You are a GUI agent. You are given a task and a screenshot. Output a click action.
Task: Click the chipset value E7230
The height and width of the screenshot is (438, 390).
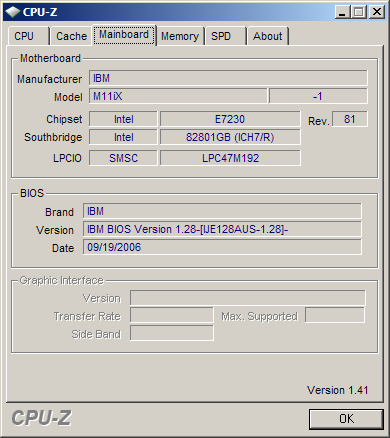pyautogui.click(x=230, y=119)
